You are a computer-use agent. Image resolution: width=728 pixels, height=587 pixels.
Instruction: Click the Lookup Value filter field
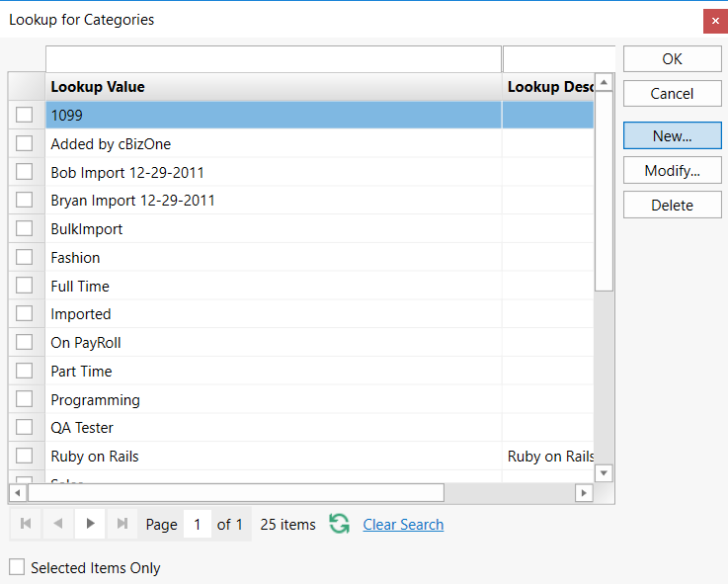coord(274,59)
